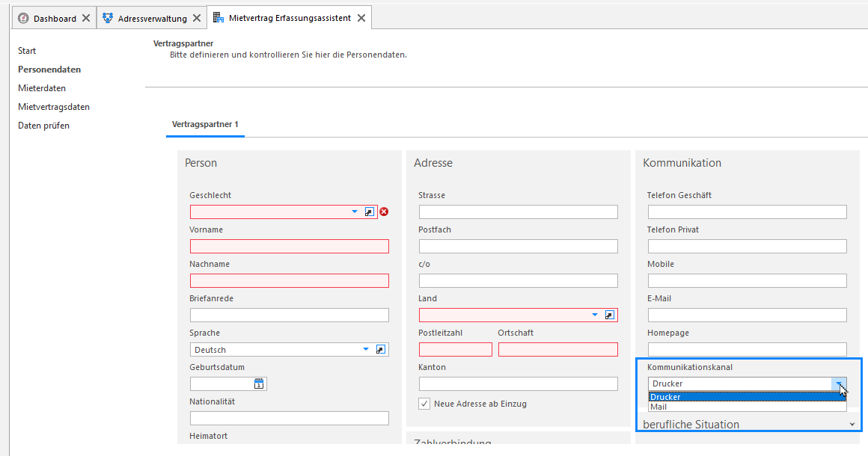The image size is (868, 456).
Task: Select Drucker in Kommunikationskanal list
Action: click(748, 397)
